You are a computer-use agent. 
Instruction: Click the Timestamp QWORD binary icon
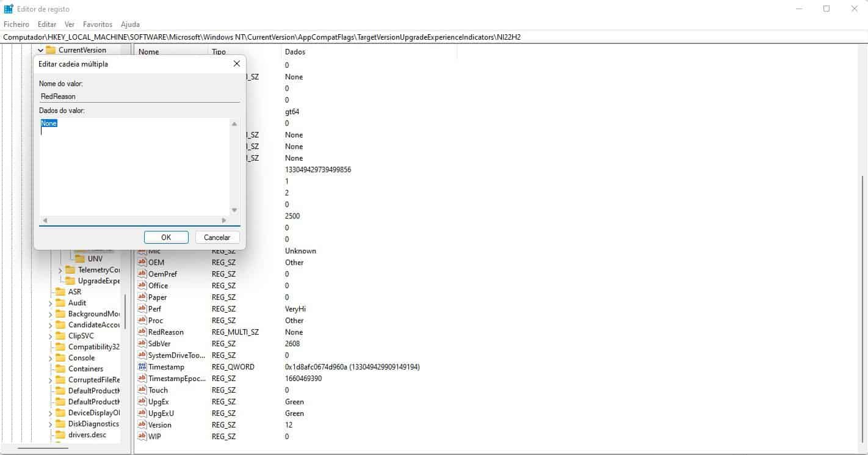pos(142,367)
